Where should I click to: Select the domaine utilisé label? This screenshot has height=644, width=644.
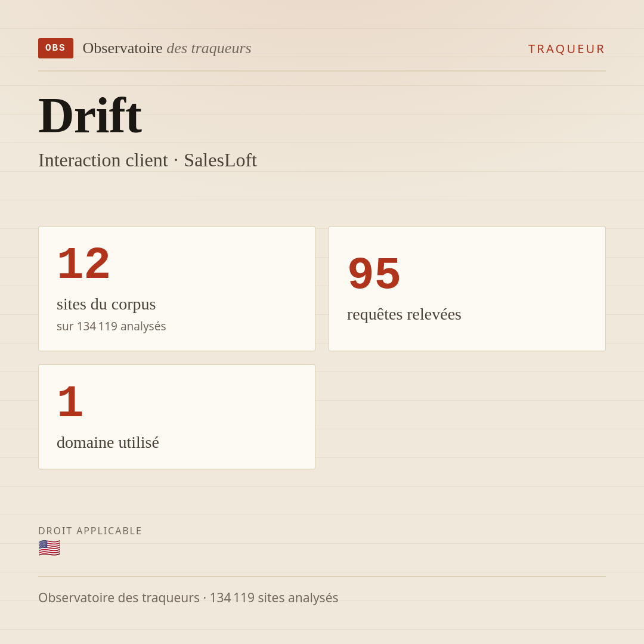(x=107, y=442)
